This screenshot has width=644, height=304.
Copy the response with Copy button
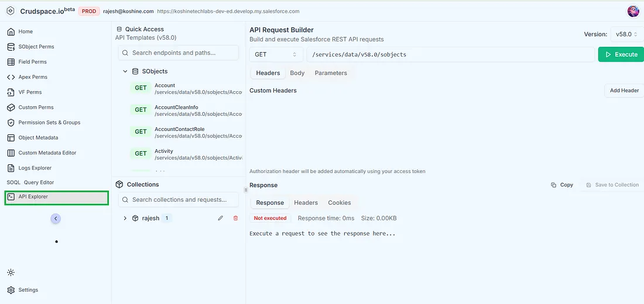562,185
